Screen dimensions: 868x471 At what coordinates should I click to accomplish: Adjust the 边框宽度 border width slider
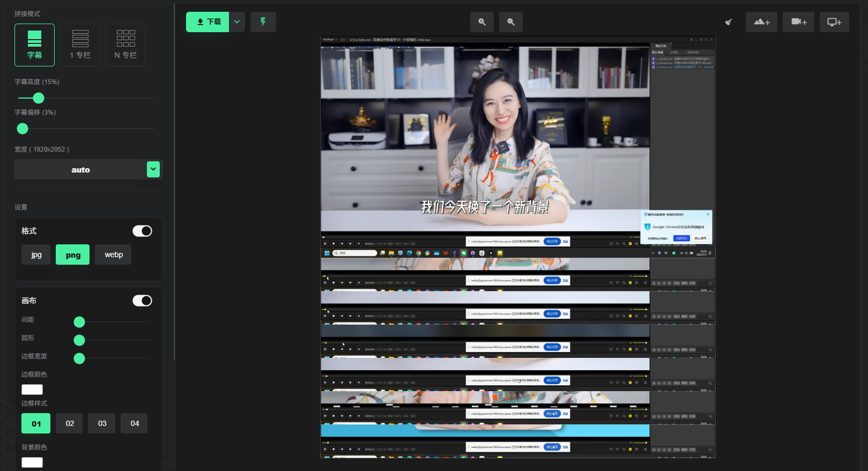(x=79, y=358)
